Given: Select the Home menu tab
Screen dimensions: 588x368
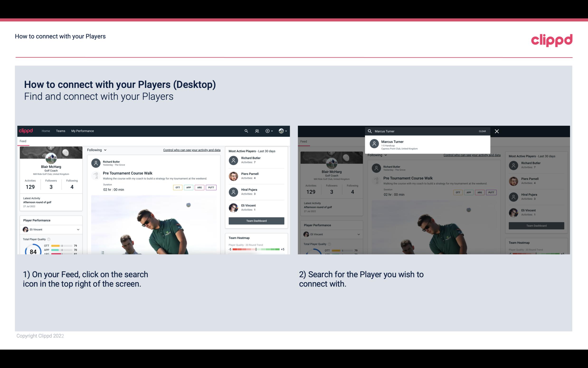Looking at the screenshot, I should pos(45,131).
